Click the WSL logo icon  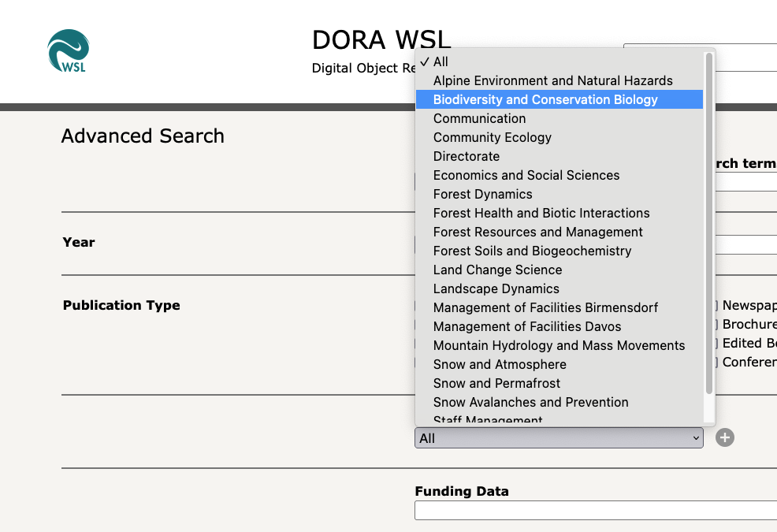69,50
